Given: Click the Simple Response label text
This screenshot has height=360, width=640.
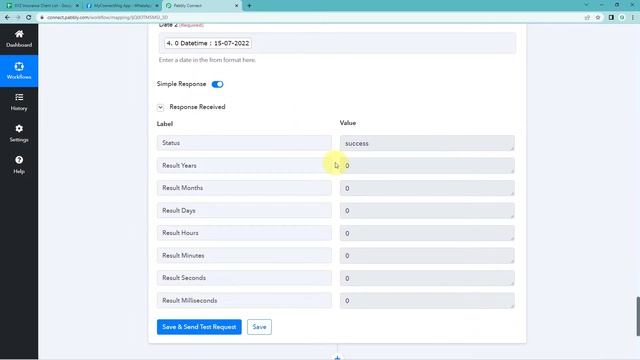Looking at the screenshot, I should pyautogui.click(x=181, y=84).
